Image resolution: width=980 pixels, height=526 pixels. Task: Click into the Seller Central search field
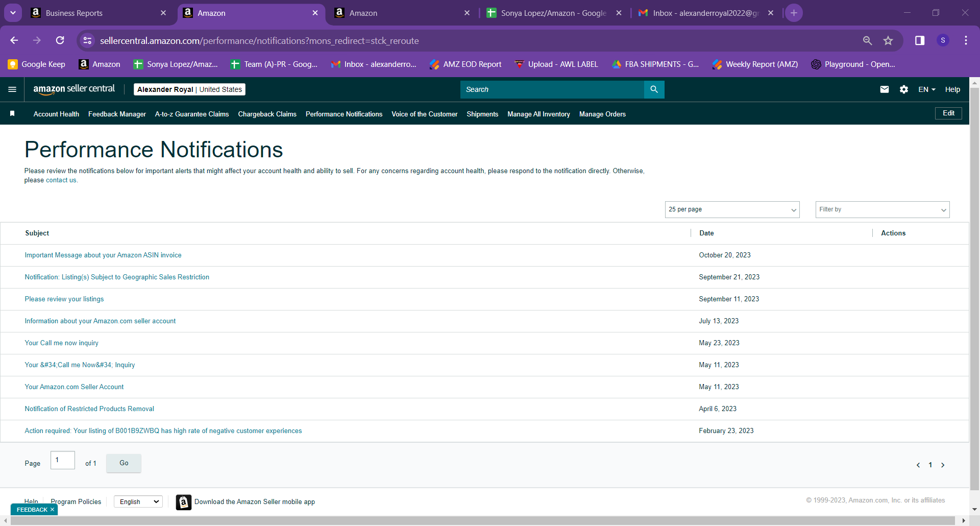coord(552,89)
